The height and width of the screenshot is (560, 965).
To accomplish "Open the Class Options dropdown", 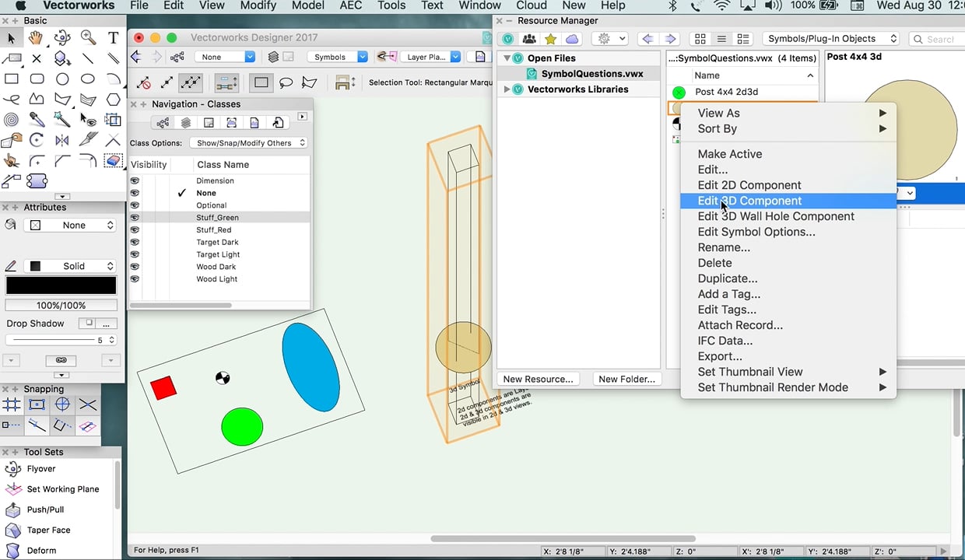I will coord(248,143).
